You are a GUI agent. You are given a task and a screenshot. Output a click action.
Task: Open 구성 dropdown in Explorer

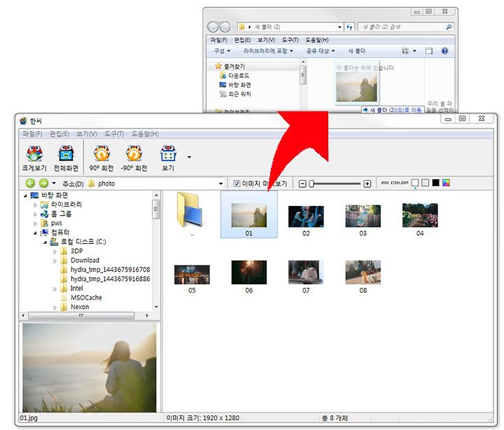pos(222,51)
